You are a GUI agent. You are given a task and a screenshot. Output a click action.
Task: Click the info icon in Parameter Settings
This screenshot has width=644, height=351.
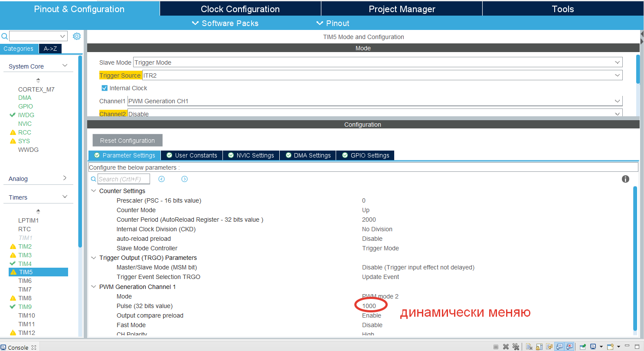(625, 179)
